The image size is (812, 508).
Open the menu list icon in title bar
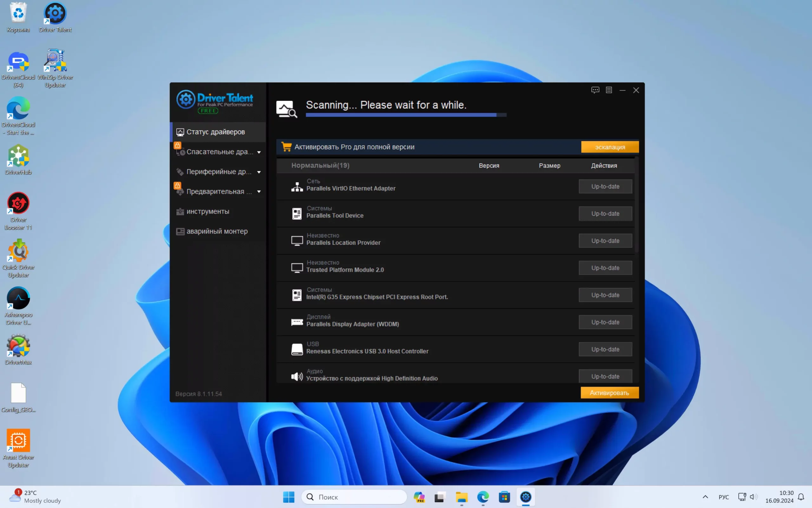[x=609, y=90]
